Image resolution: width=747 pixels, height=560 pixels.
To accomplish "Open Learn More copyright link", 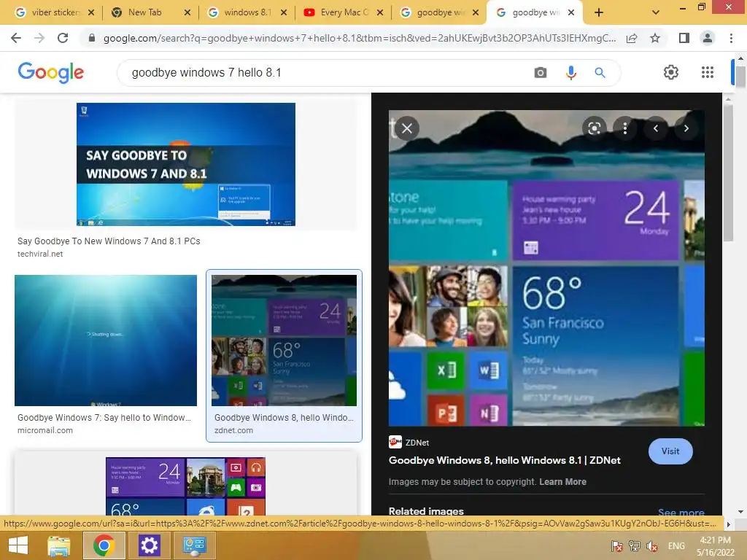I will [562, 482].
